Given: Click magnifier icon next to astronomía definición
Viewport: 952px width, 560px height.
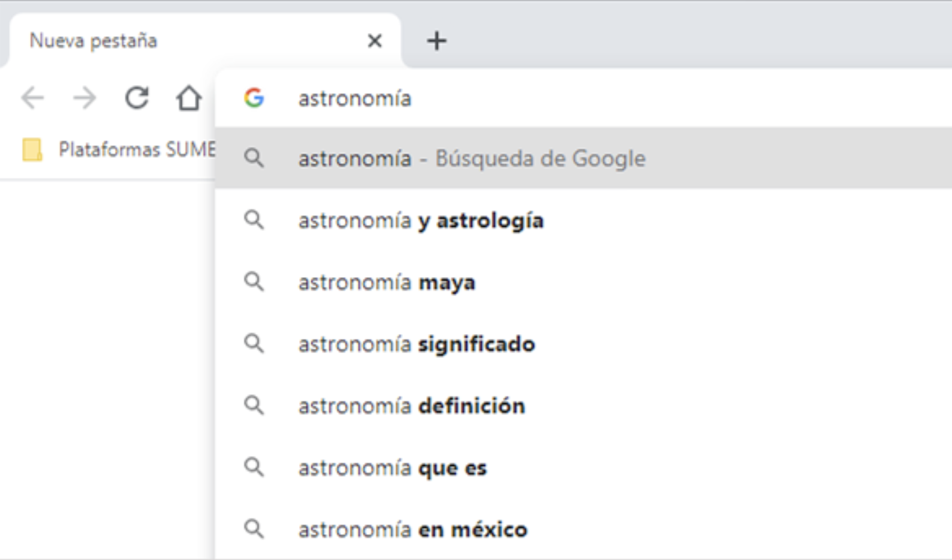Looking at the screenshot, I should coord(254,405).
